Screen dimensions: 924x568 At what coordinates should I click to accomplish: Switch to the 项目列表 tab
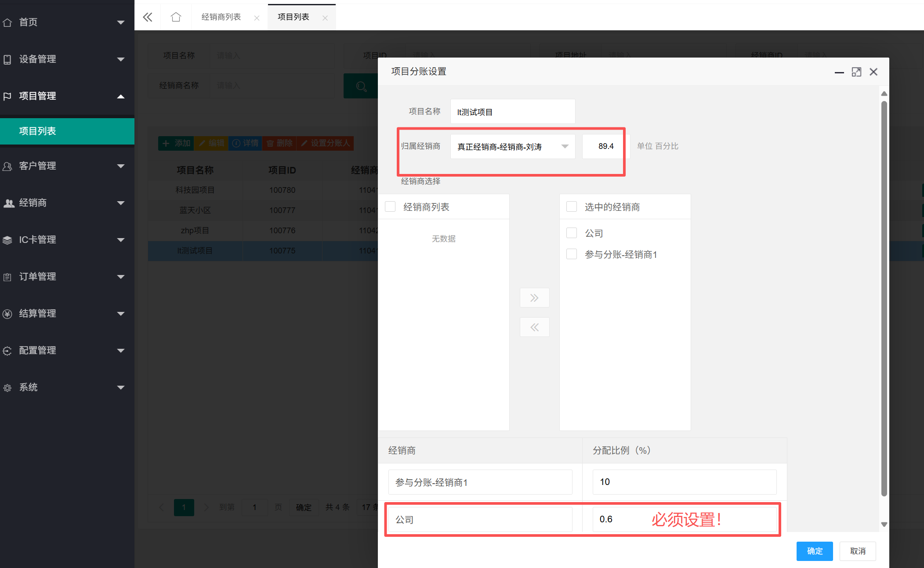coord(294,17)
